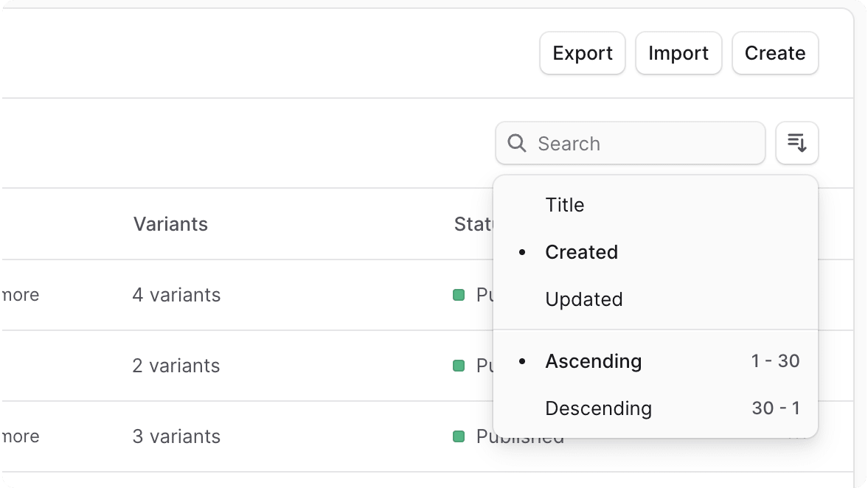Click the green status dot in 4 variants row
This screenshot has height=488, width=868.
pos(459,295)
